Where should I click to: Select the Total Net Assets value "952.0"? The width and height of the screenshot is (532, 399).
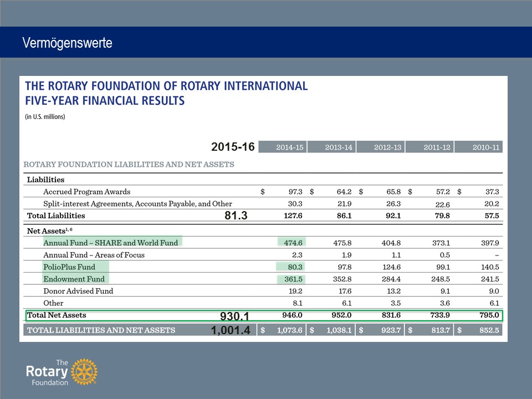(341, 315)
